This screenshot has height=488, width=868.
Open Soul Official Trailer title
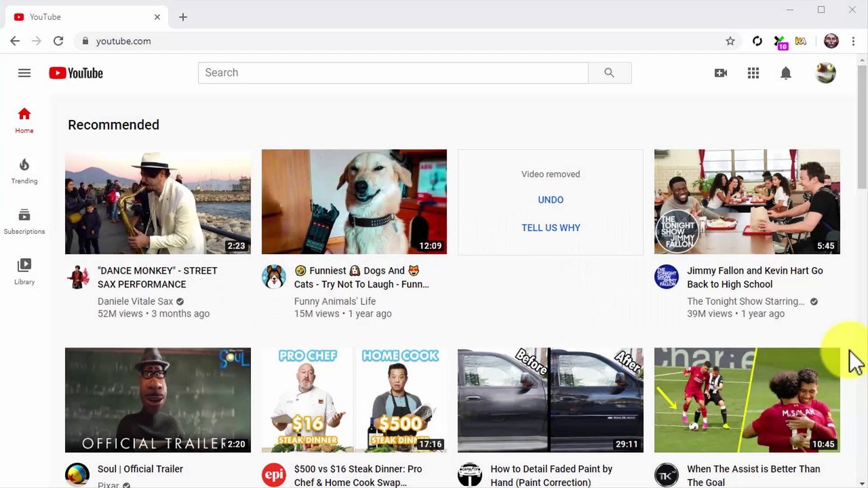(140, 469)
